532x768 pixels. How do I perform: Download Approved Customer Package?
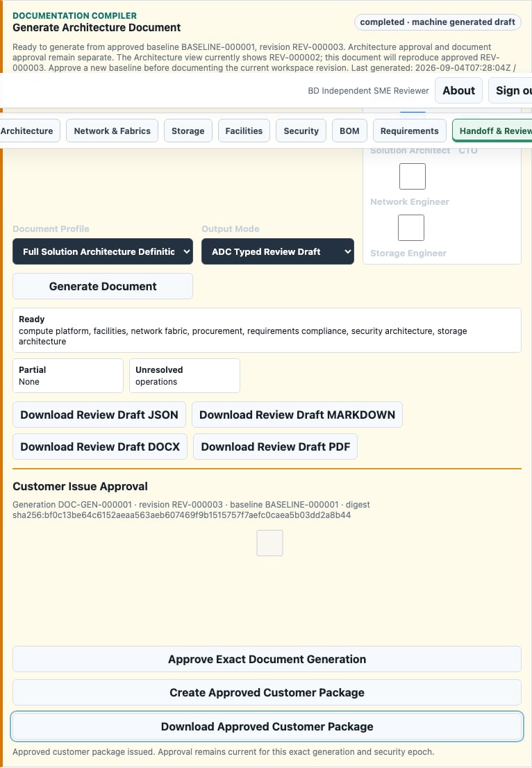point(267,726)
